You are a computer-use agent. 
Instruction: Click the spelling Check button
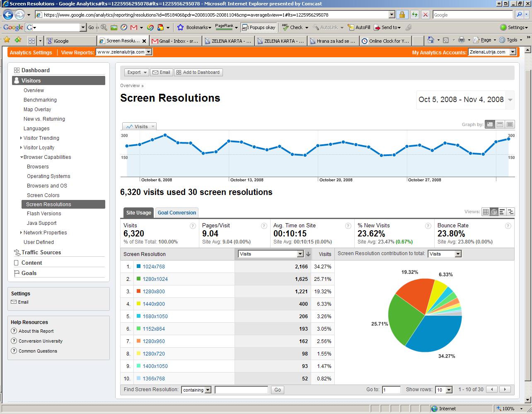tap(293, 27)
